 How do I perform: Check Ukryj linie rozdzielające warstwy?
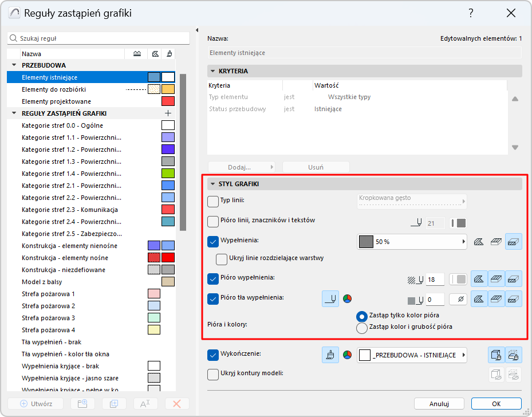(222, 259)
